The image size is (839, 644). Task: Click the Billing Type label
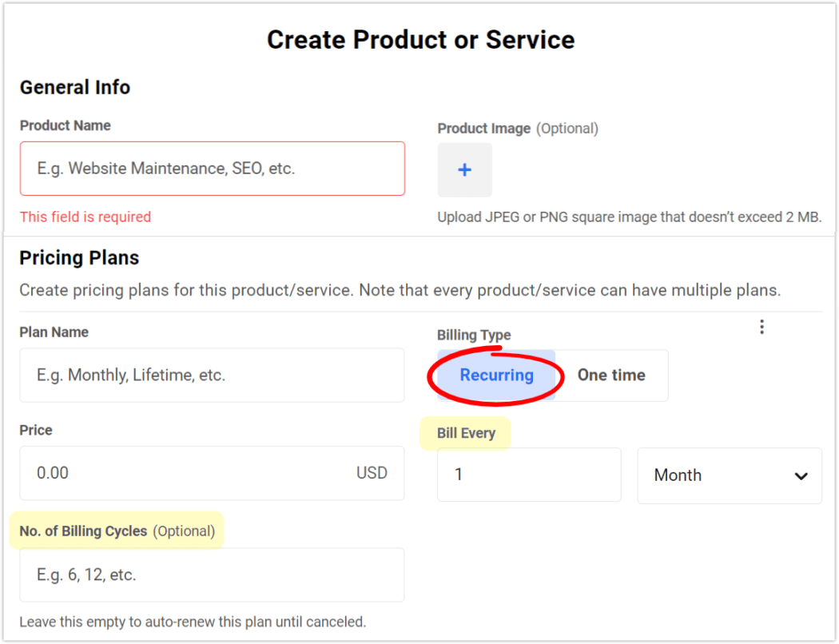click(x=474, y=335)
